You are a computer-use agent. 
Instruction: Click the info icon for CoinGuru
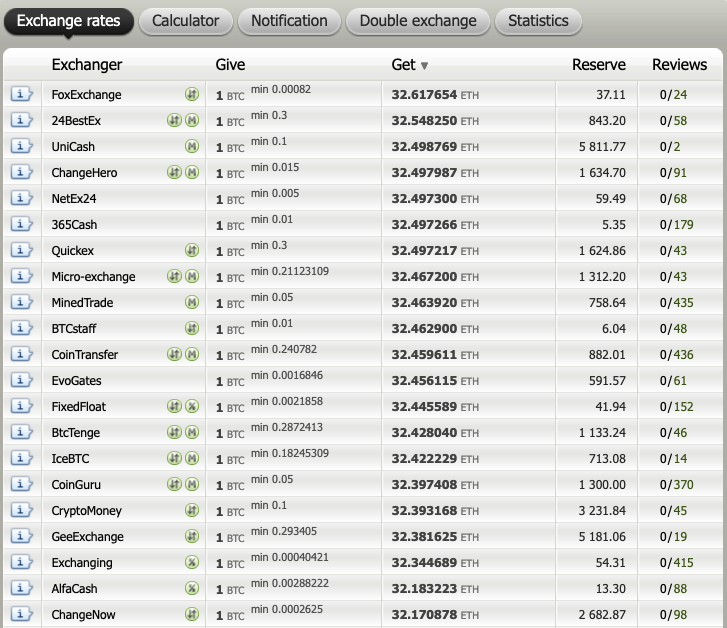[x=21, y=485]
